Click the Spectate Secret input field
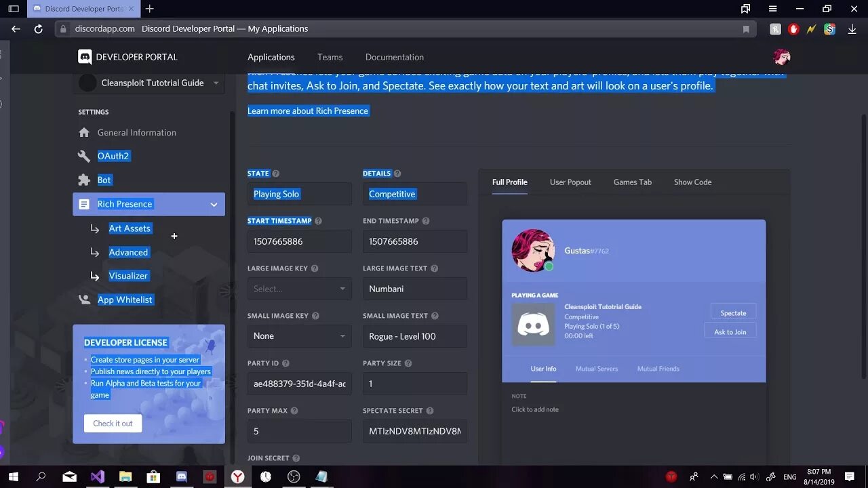 415,431
